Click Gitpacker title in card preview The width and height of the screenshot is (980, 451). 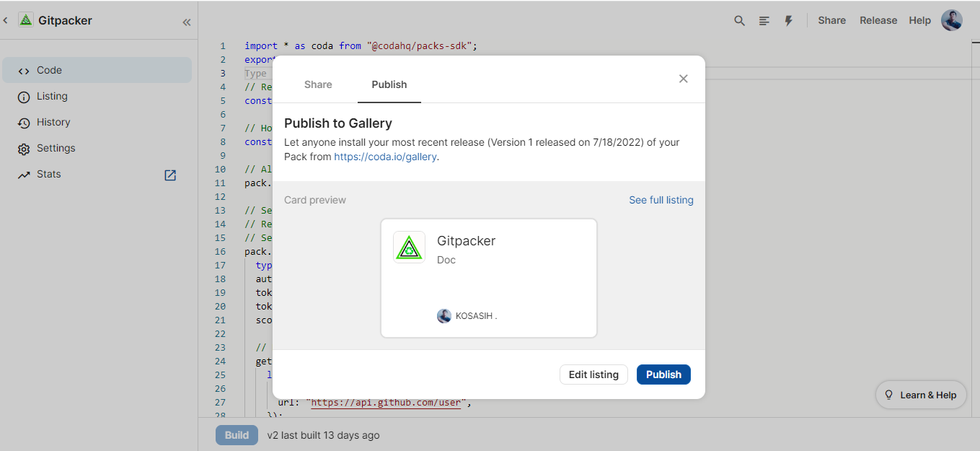(x=467, y=241)
